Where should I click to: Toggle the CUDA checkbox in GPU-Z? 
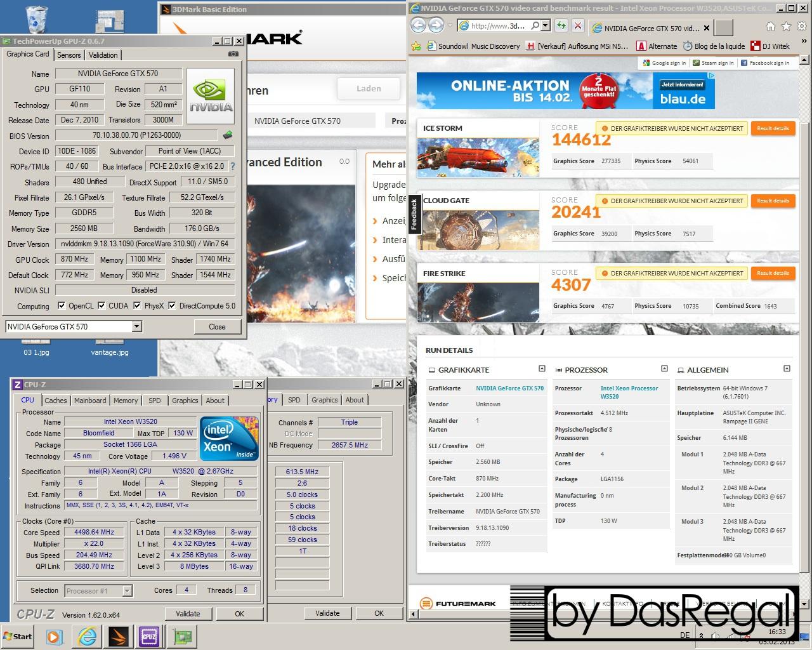101,305
